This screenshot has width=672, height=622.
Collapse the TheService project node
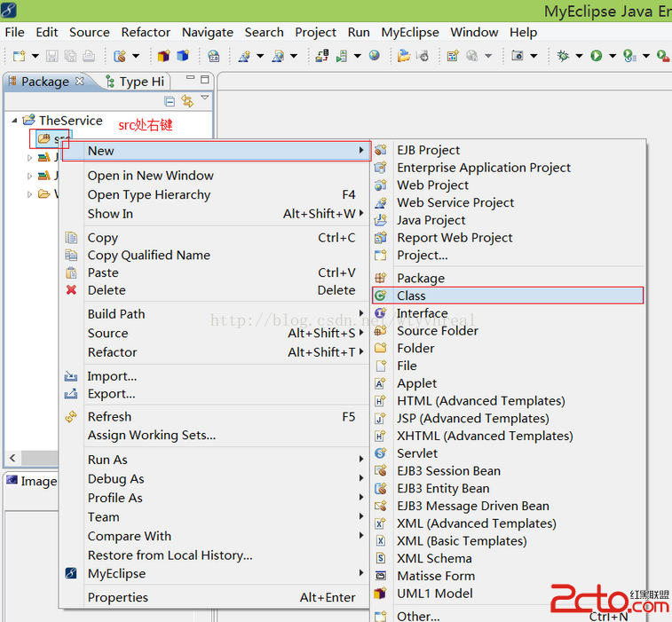point(14,121)
